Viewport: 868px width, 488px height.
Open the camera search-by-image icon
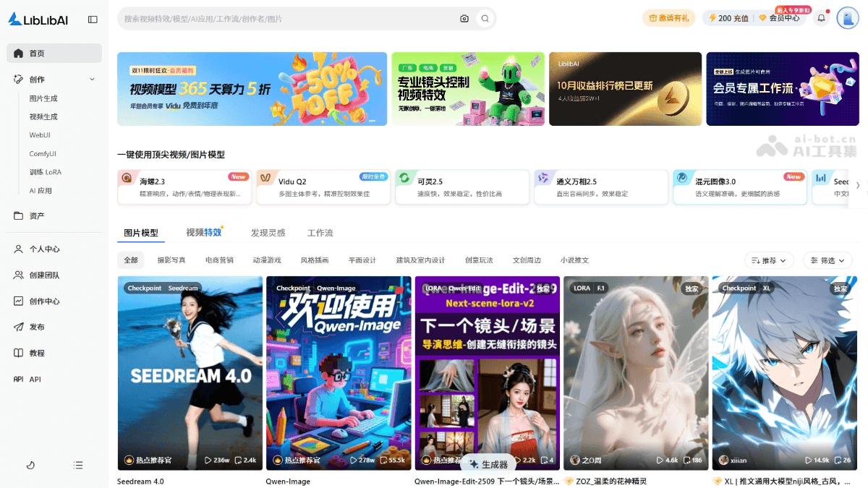pos(464,18)
